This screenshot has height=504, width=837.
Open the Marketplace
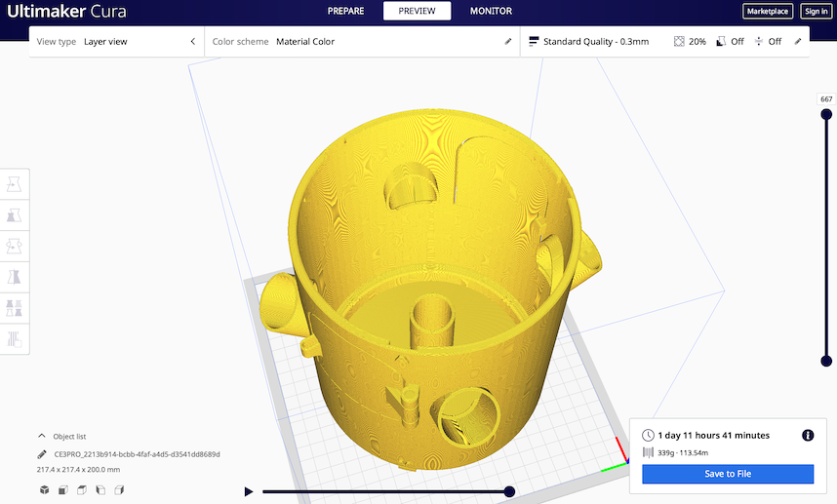point(768,11)
